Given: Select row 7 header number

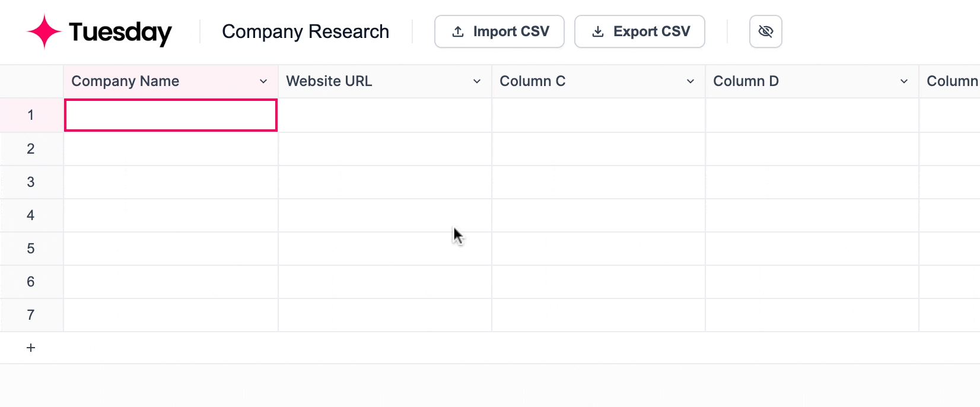Looking at the screenshot, I should [x=31, y=315].
